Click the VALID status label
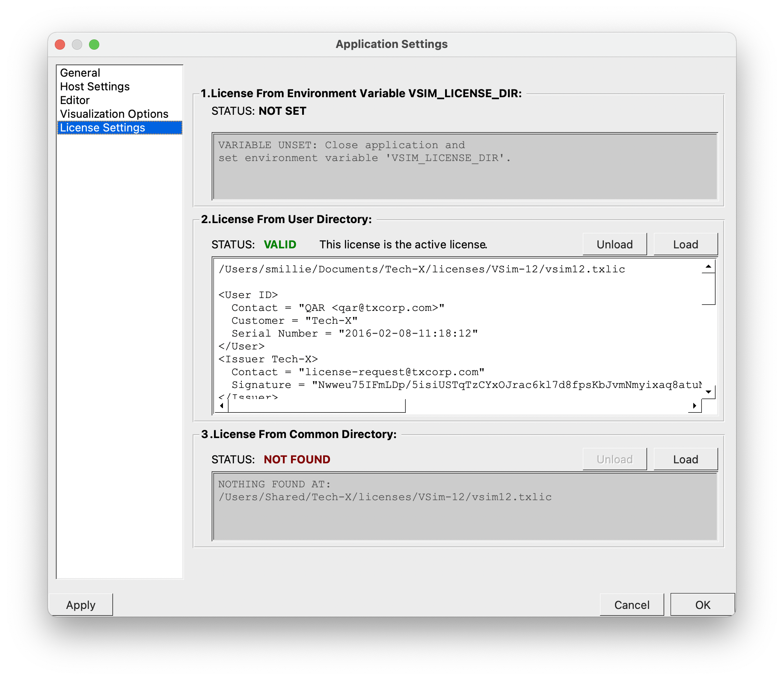 280,245
